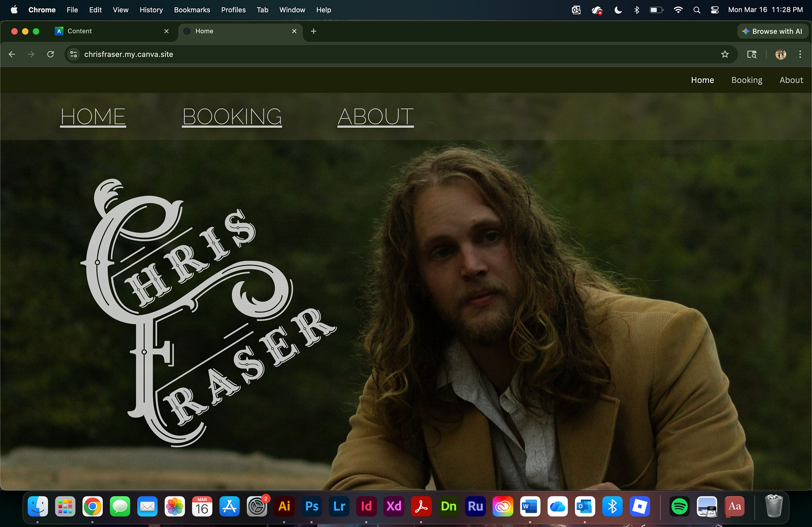This screenshot has height=527, width=812.
Task: Open Illustrator from the dock
Action: coord(284,506)
